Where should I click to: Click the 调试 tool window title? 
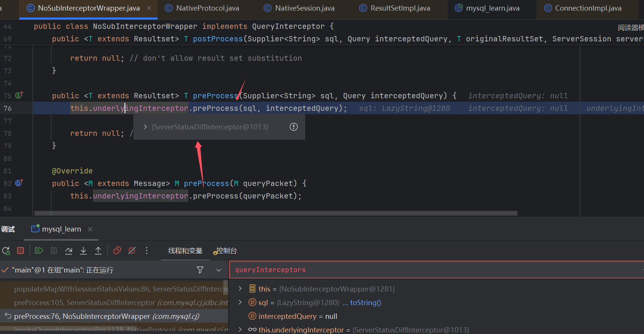[8, 229]
